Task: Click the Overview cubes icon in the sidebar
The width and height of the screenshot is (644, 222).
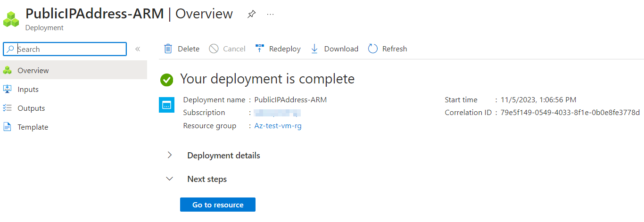Action: pyautogui.click(x=7, y=70)
